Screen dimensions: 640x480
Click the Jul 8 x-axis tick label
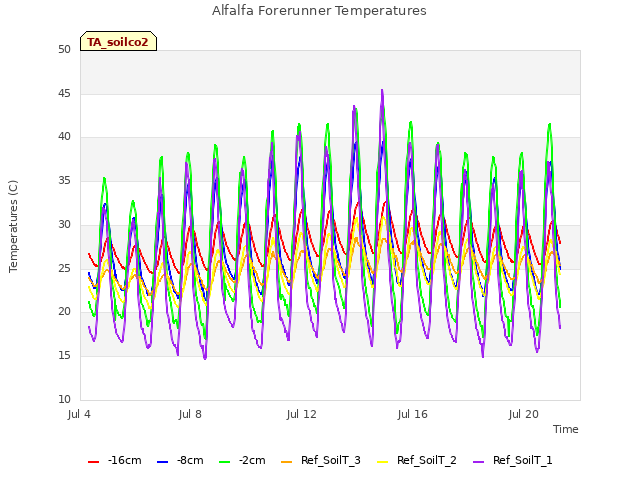coord(190,414)
